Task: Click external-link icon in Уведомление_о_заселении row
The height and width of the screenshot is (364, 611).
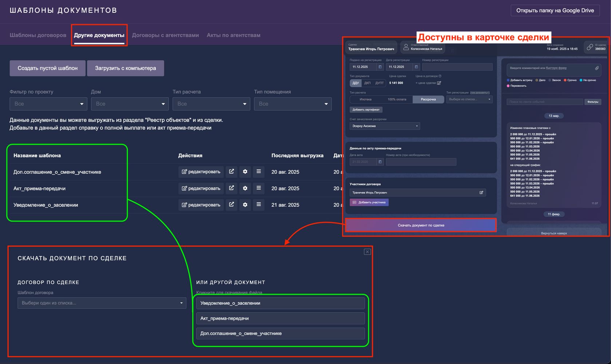Action: (231, 205)
